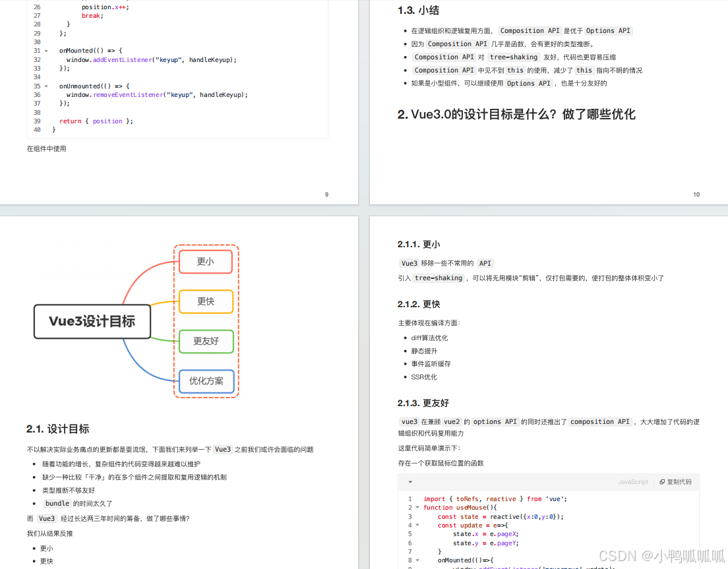The image size is (728, 569).
Task: Click page number 10 at the page bottom
Action: click(x=696, y=195)
